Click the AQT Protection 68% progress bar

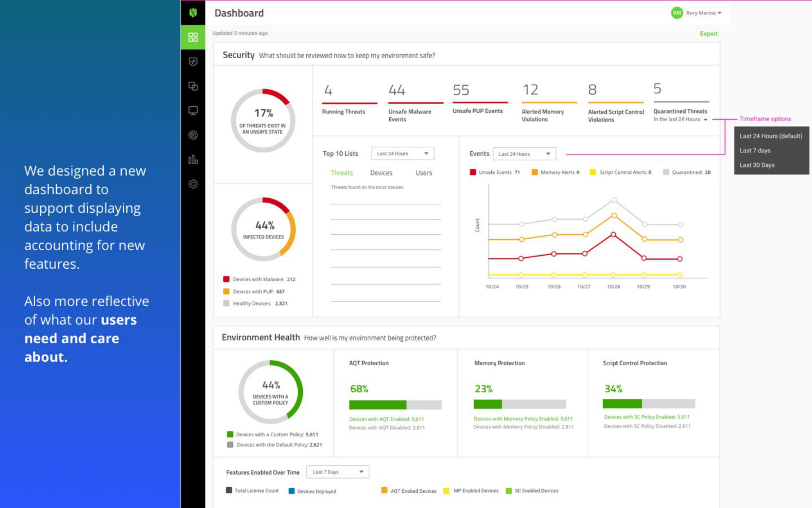pos(395,405)
